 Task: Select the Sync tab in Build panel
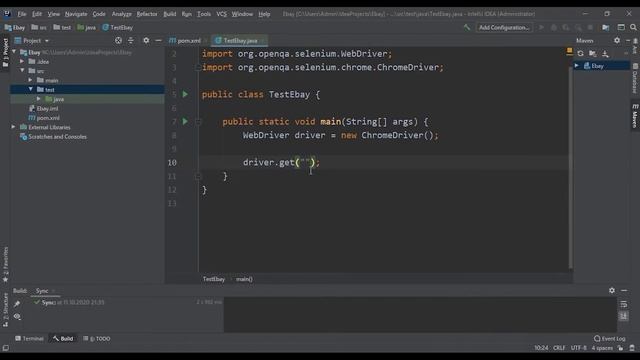(42, 291)
